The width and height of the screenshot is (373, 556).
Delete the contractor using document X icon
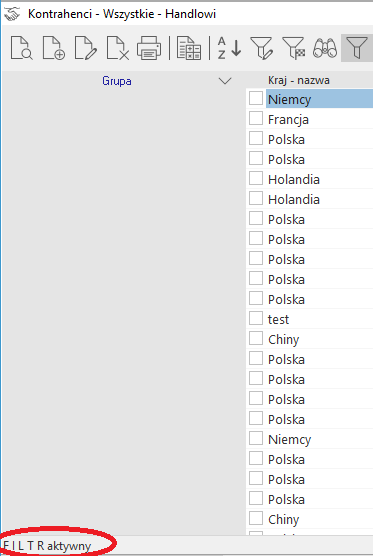(x=117, y=48)
